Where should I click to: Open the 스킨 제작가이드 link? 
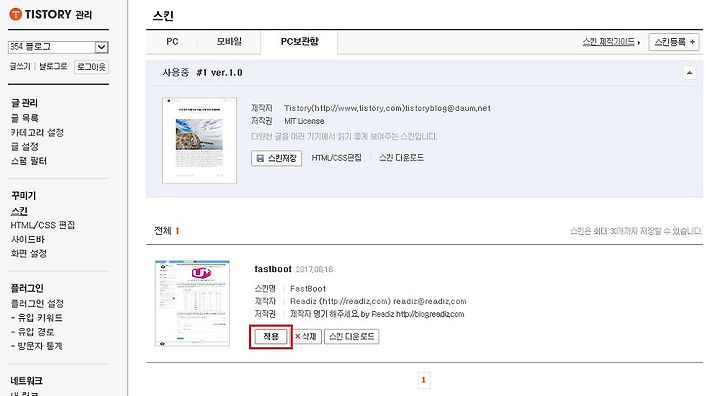click(x=608, y=42)
